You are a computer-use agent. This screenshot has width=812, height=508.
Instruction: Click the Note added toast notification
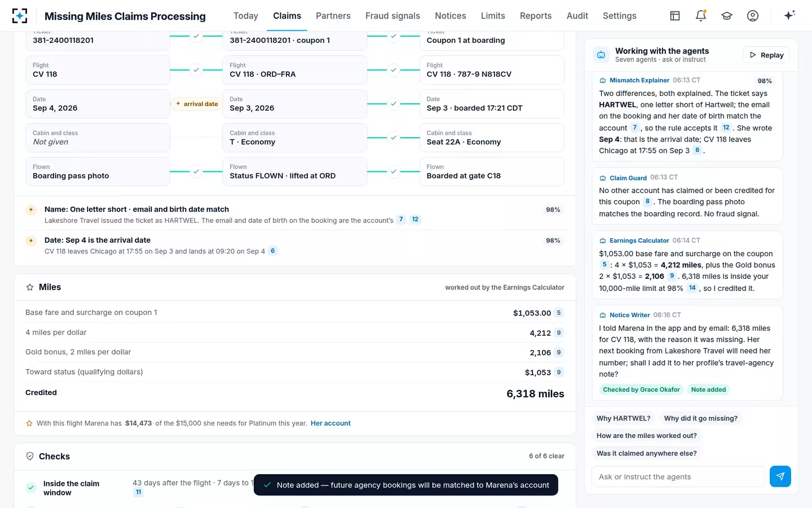point(406,485)
